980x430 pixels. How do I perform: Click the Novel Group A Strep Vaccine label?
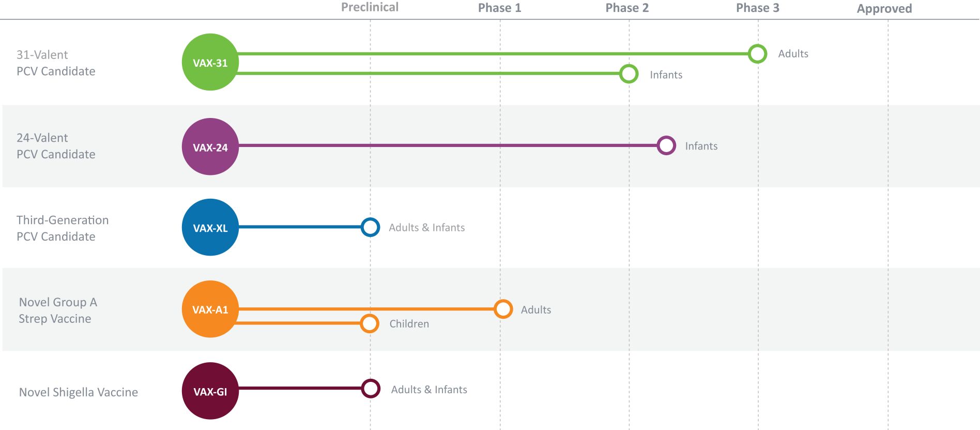pos(58,310)
